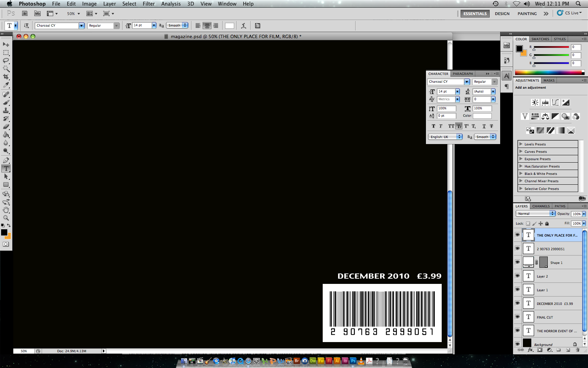Open the layer blend mode Normal dropdown
The height and width of the screenshot is (368, 588).
[535, 213]
